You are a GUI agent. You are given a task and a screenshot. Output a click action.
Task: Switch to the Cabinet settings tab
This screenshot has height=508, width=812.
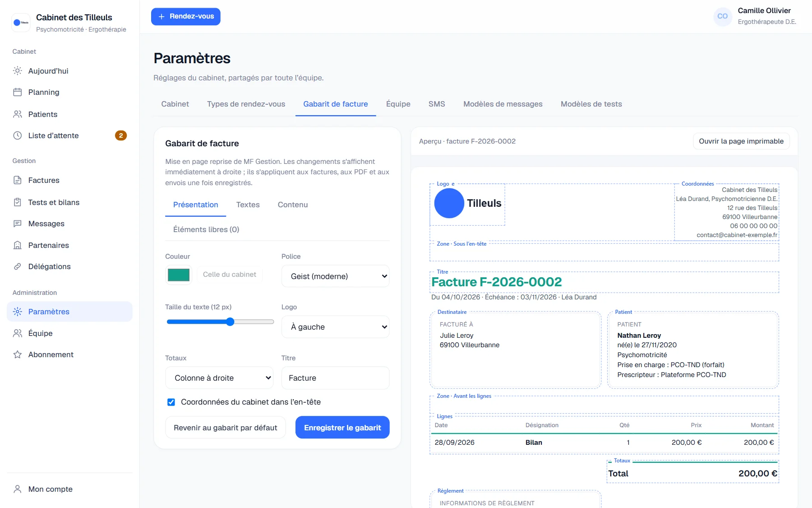(x=175, y=104)
